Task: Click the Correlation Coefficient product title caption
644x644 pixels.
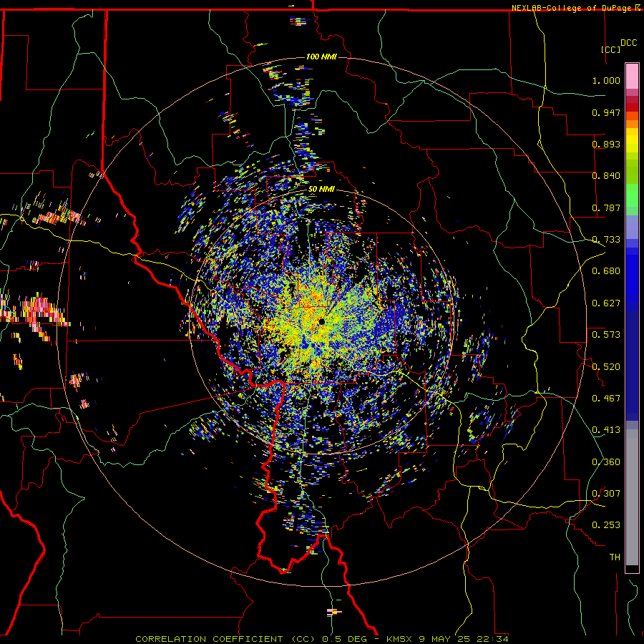Action: click(x=321, y=639)
